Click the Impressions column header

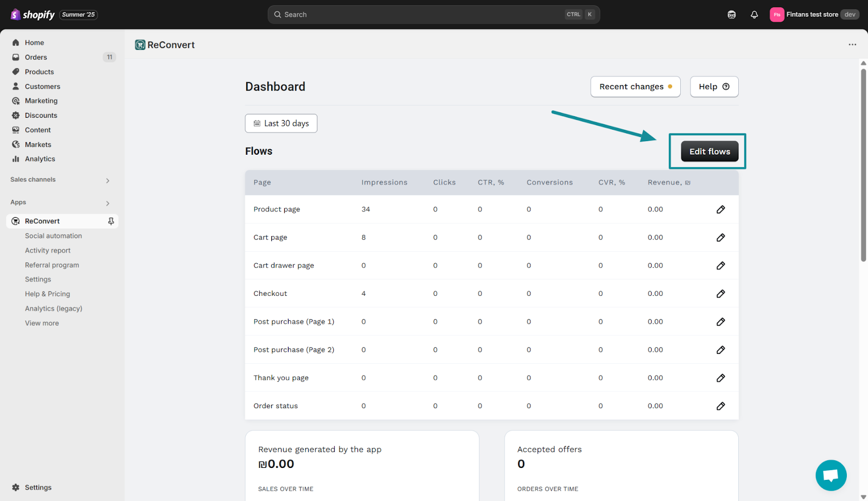(x=384, y=182)
